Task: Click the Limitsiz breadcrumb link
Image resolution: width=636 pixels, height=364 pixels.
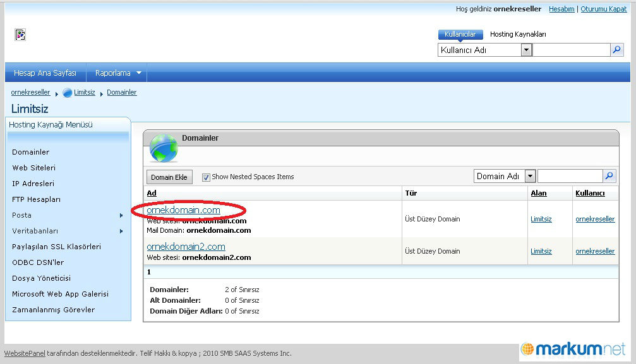Action: point(85,92)
